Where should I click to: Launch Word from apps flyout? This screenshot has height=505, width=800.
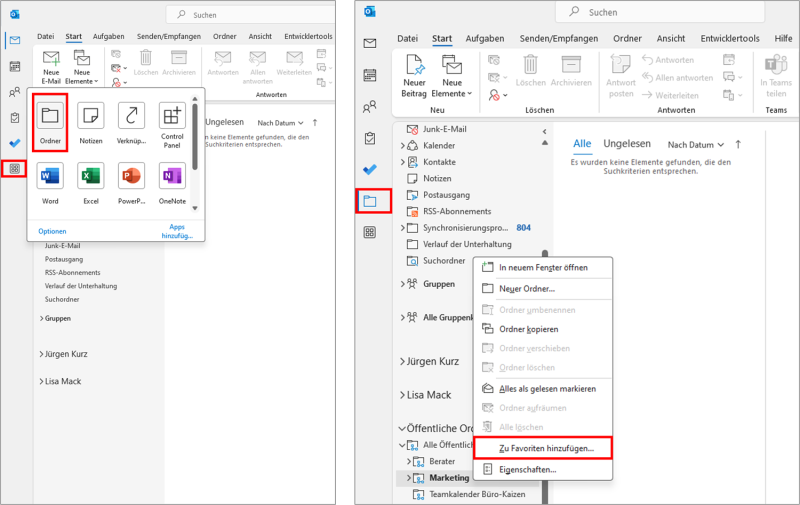[x=50, y=183]
